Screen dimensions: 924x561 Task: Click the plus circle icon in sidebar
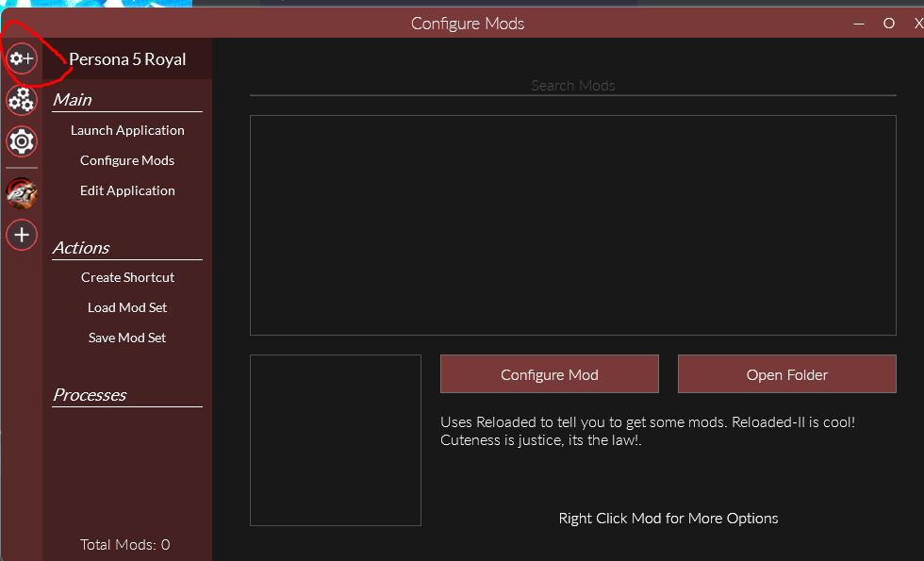coord(21,234)
